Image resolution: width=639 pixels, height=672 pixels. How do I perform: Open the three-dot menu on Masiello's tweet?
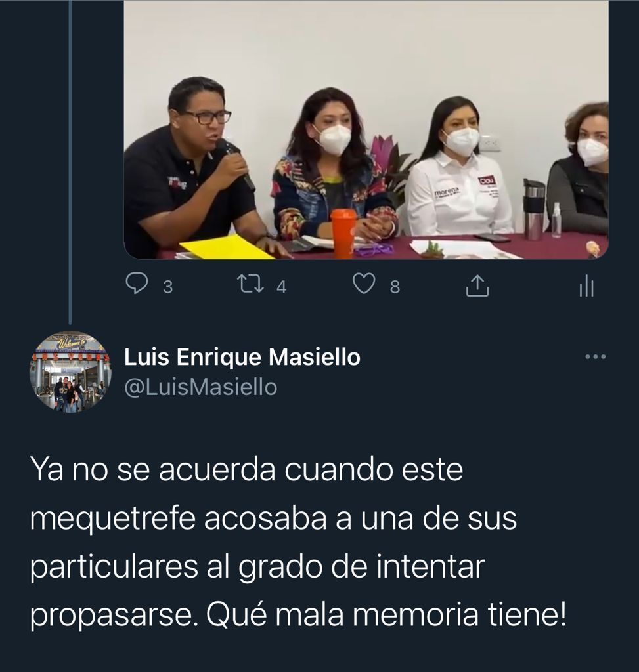(x=596, y=356)
